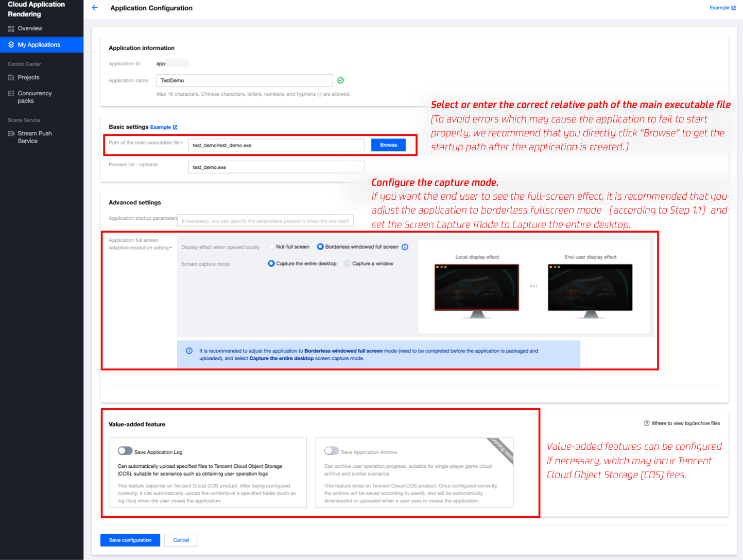The height and width of the screenshot is (560, 743).
Task: Click the Browse button for executable path
Action: [388, 145]
